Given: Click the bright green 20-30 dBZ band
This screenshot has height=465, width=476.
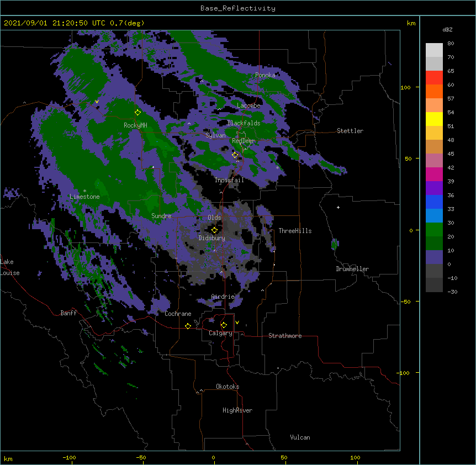Looking at the screenshot, I should [434, 230].
